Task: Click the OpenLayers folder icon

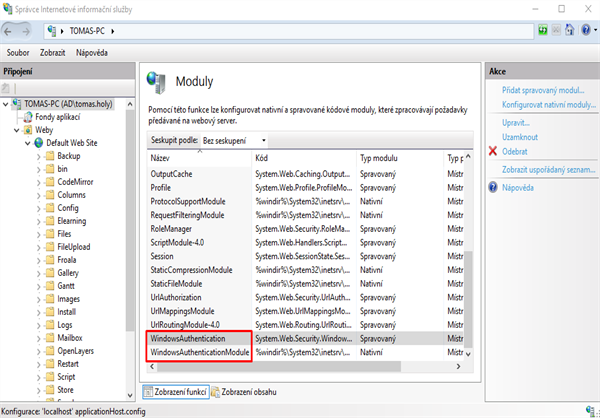Action: pos(50,351)
